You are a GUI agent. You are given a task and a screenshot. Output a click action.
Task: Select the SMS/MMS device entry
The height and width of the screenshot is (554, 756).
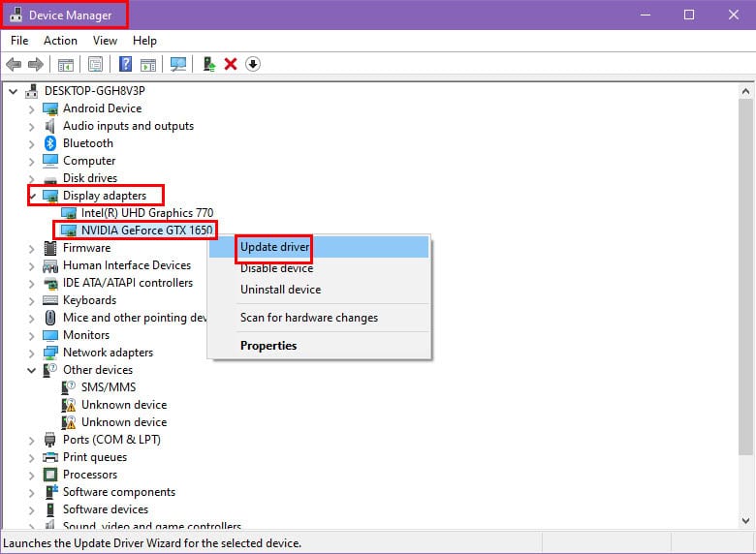109,387
